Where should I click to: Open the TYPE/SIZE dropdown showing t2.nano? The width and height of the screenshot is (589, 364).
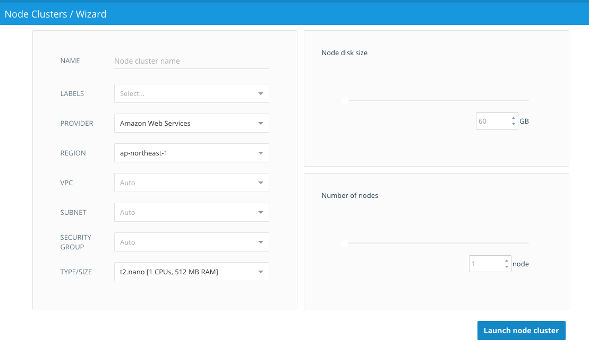tap(192, 272)
